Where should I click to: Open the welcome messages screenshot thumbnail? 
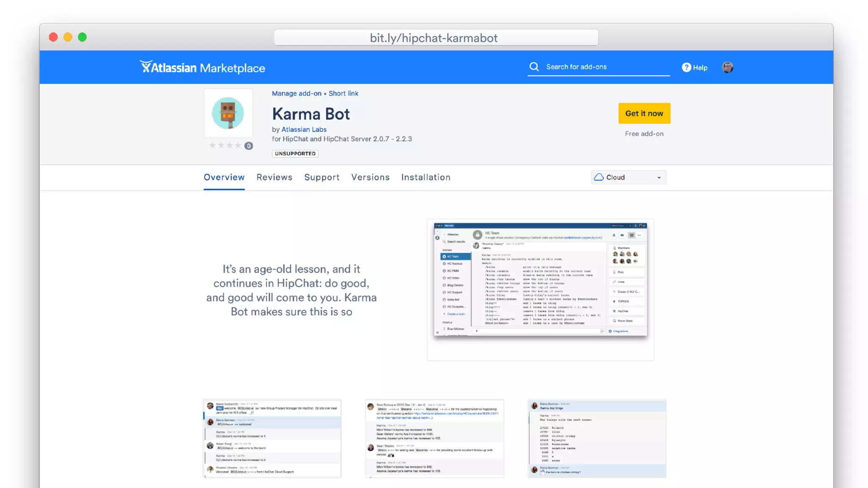pos(272,438)
